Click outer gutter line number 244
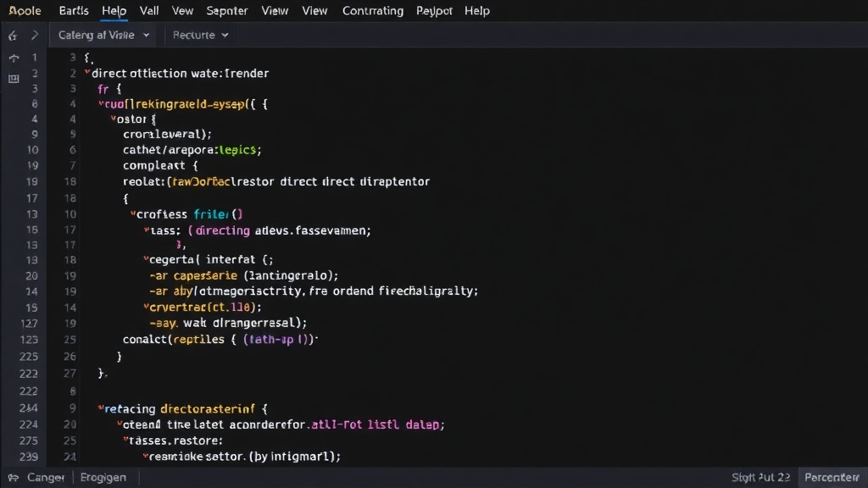Screen dimensions: 868x488 (x=28, y=408)
